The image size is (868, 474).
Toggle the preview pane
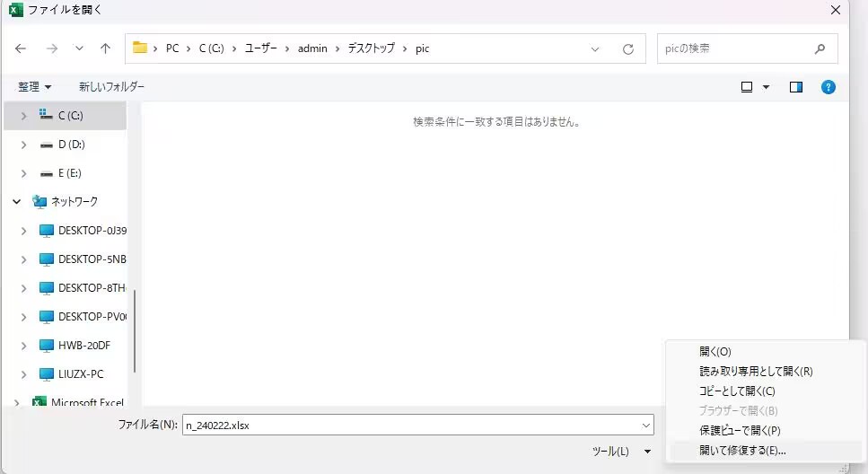pos(796,87)
